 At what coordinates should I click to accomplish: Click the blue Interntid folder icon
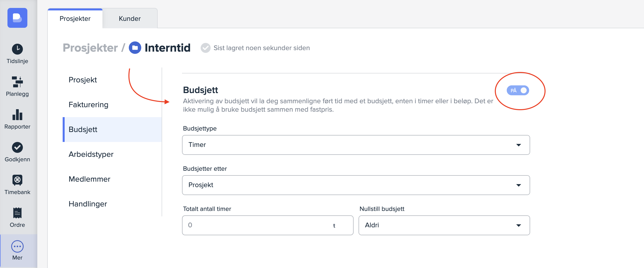coord(135,48)
